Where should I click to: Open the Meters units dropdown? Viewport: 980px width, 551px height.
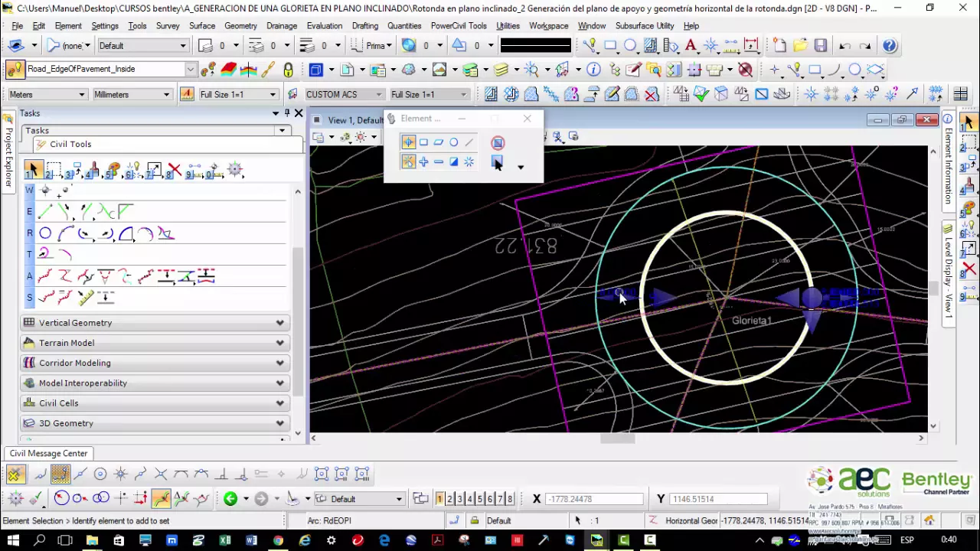47,94
